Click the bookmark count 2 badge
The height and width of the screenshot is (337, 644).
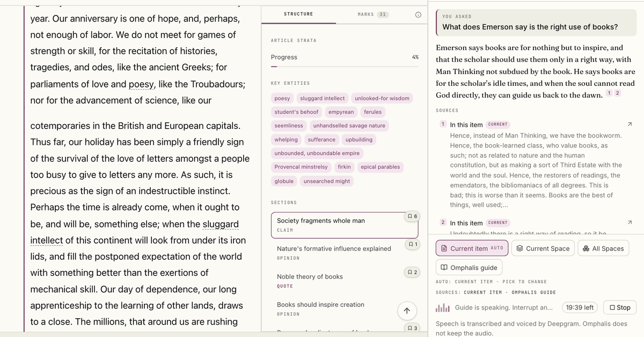coord(413,272)
